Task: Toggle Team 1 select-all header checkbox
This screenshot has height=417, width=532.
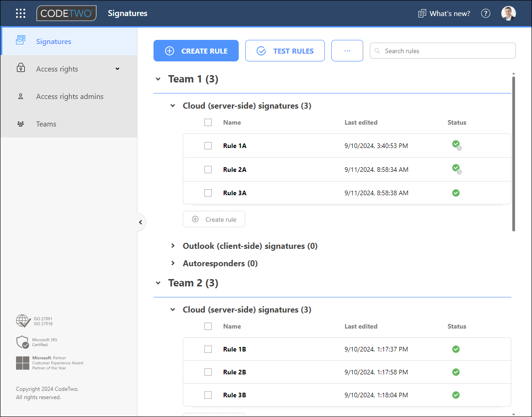Action: pos(208,122)
